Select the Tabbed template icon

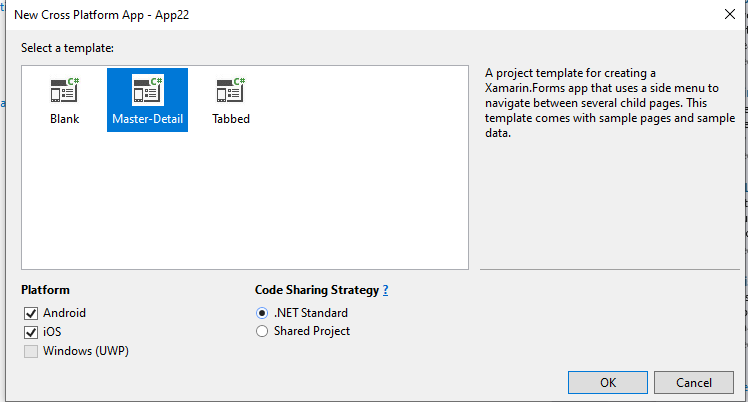pyautogui.click(x=231, y=90)
